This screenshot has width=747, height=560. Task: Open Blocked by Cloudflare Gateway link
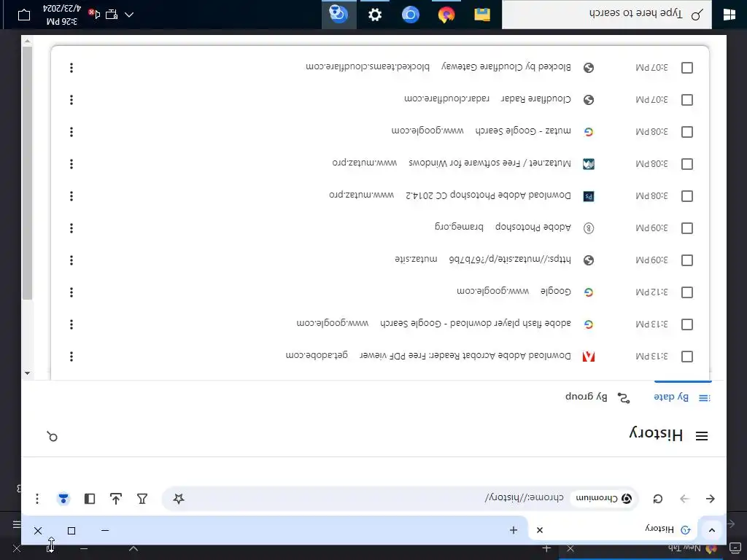[506, 66]
